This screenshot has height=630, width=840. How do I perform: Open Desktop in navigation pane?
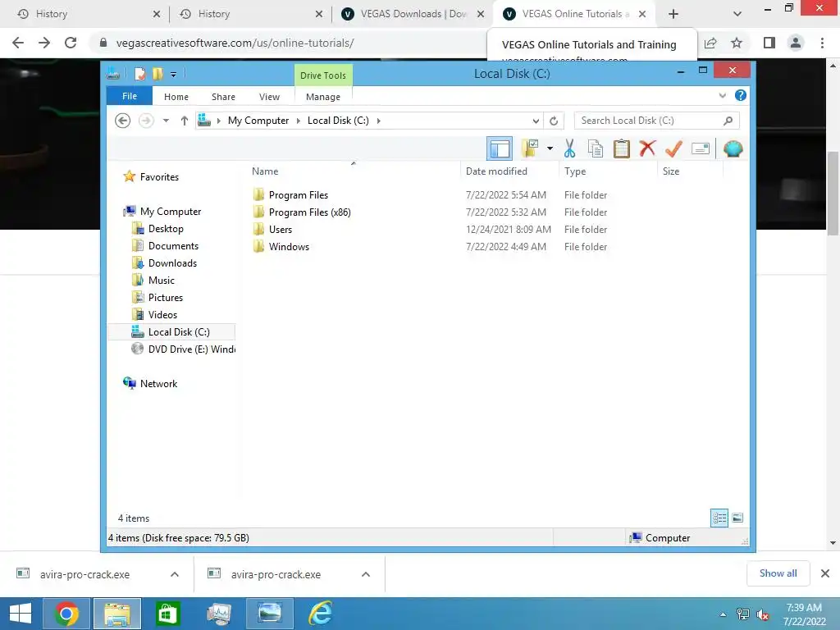click(x=166, y=229)
